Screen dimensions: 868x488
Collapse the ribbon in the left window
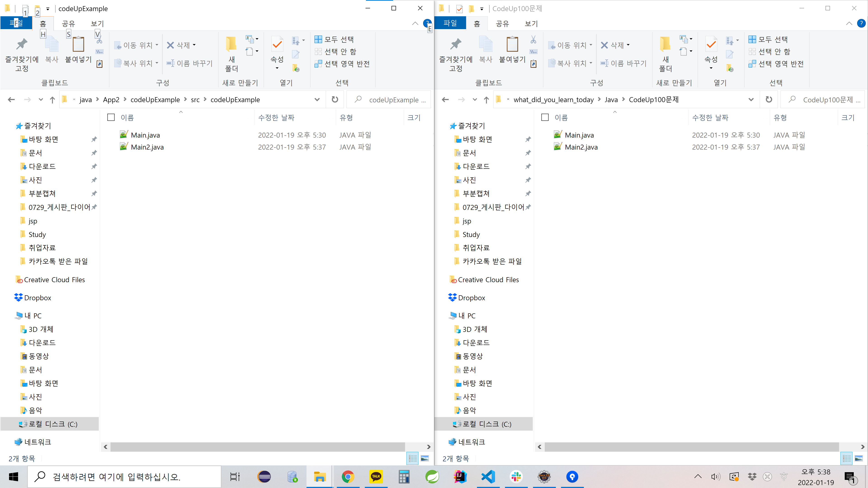[x=415, y=23]
